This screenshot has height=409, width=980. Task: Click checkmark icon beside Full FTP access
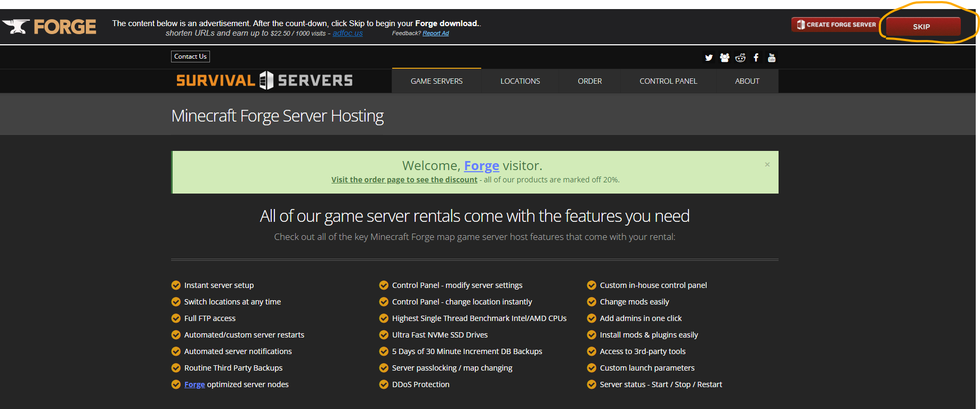pos(176,318)
